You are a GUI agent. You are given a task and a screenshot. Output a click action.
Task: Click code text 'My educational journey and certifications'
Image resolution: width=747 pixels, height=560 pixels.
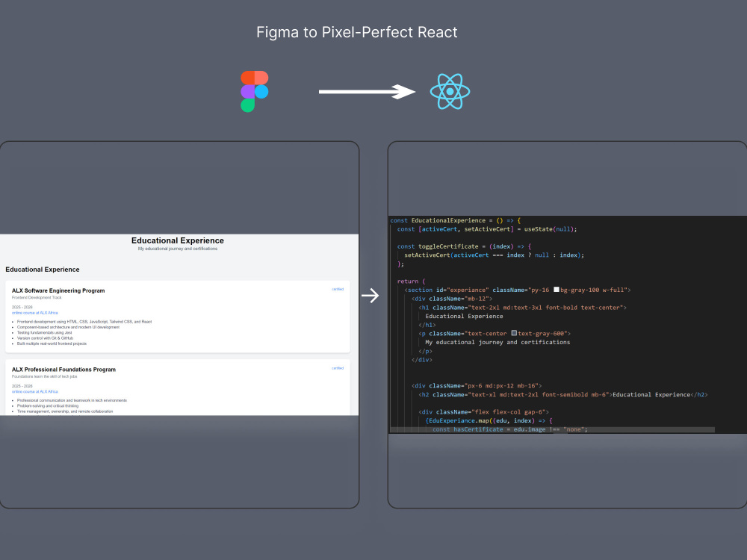click(498, 343)
